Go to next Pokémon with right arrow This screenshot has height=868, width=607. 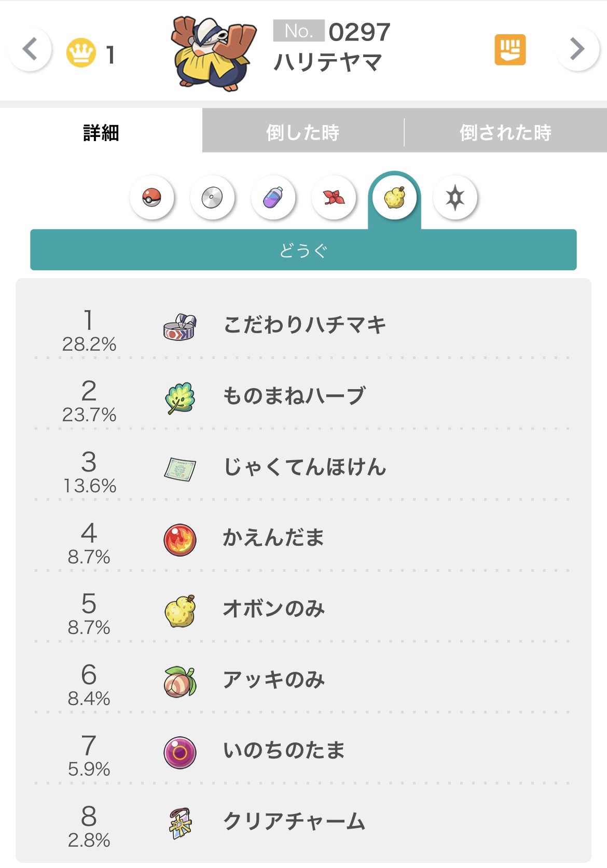tap(577, 49)
